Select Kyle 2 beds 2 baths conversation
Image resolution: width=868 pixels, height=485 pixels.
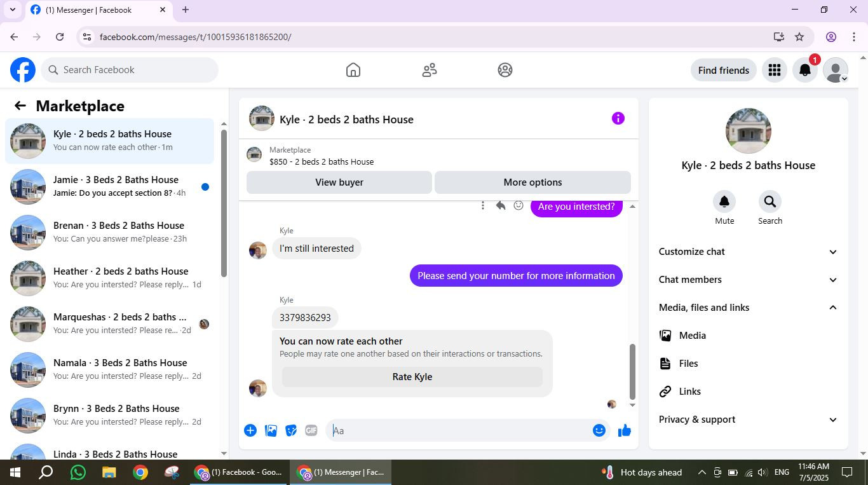click(109, 140)
